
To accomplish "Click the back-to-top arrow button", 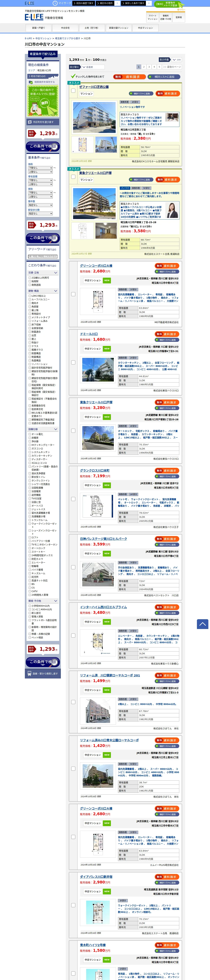I will (202, 624).
